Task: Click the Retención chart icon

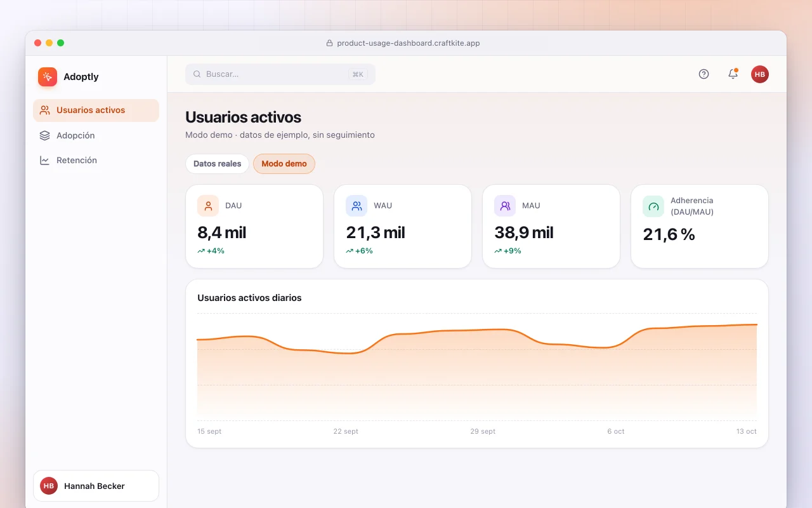Action: tap(44, 161)
